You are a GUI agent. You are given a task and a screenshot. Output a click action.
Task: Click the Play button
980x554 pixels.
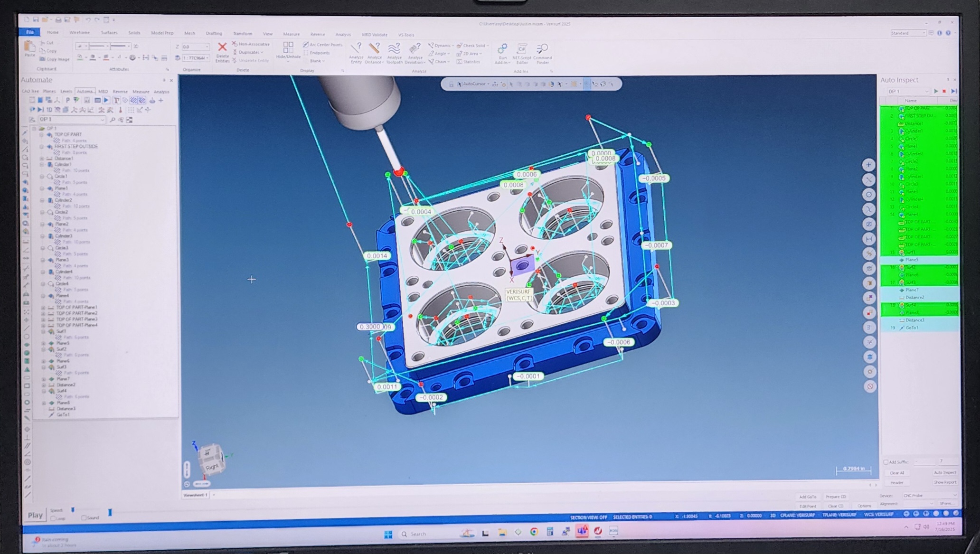pos(35,515)
